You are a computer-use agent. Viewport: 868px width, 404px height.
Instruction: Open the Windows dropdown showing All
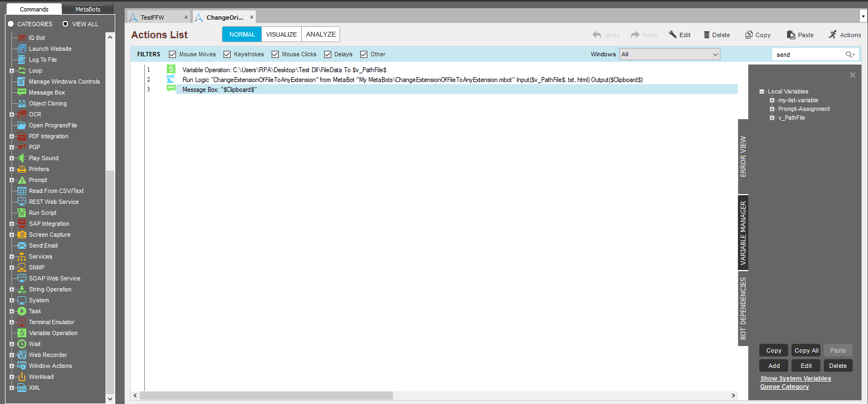[670, 54]
